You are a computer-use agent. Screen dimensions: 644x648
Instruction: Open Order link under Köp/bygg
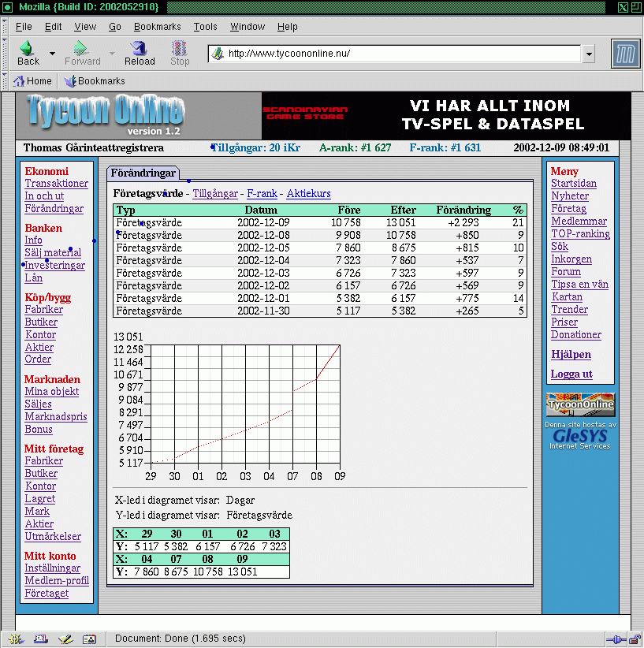pyautogui.click(x=38, y=359)
